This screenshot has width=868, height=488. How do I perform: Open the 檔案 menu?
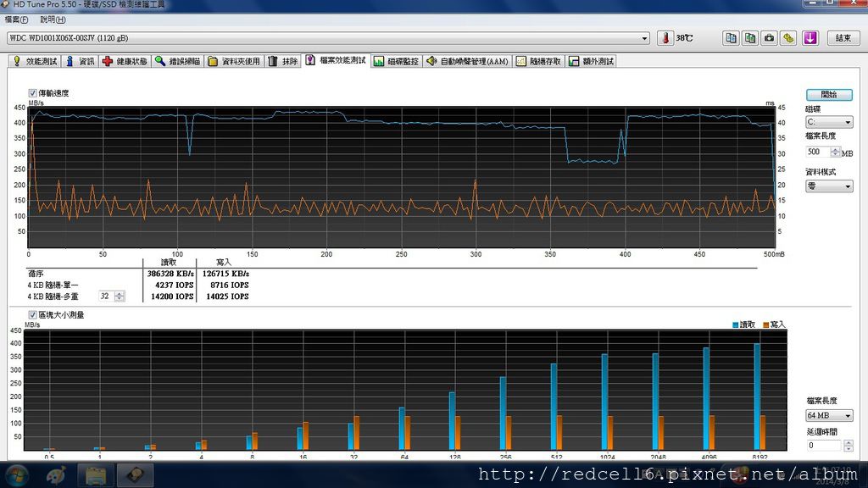coord(16,19)
